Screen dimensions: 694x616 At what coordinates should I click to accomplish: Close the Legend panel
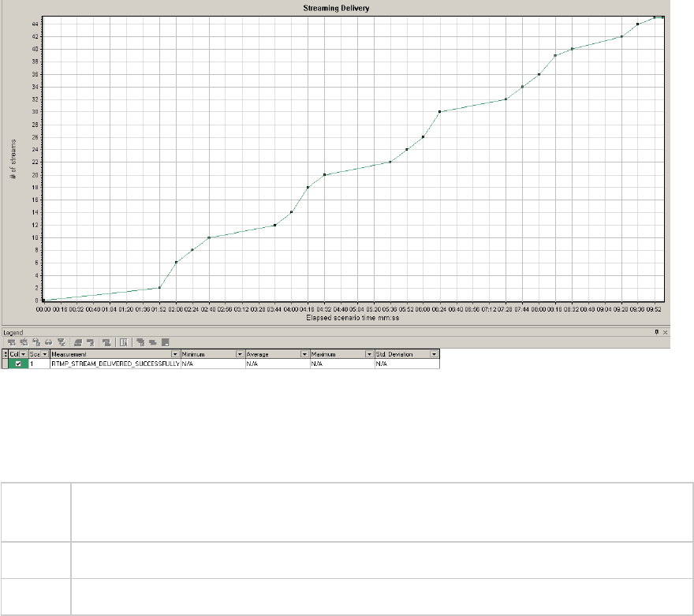665,332
